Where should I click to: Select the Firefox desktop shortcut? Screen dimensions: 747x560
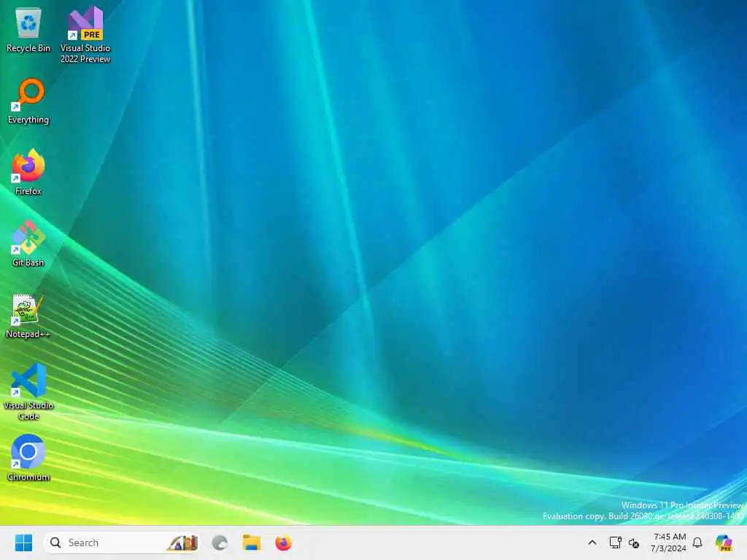click(28, 172)
